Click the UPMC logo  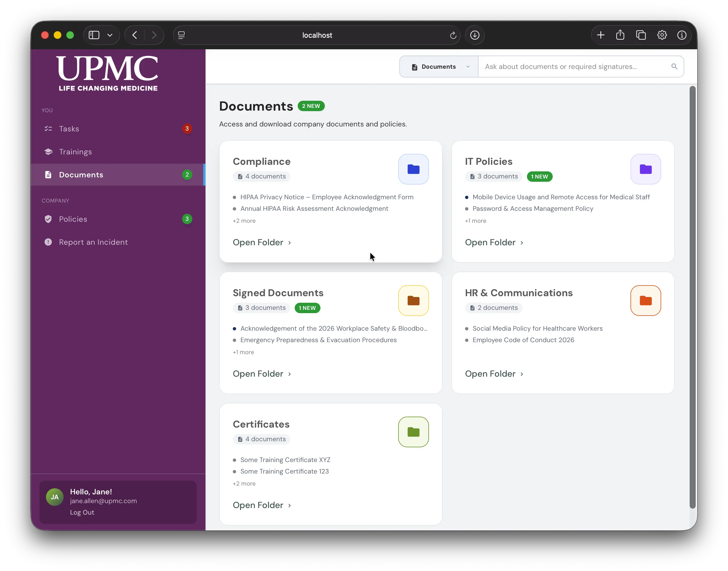tap(107, 74)
